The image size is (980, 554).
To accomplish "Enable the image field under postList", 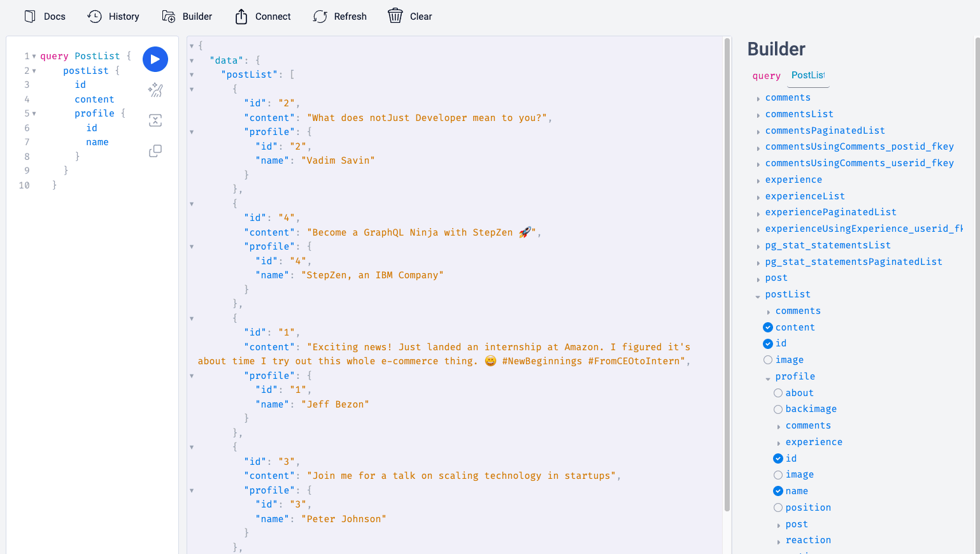I will point(768,360).
